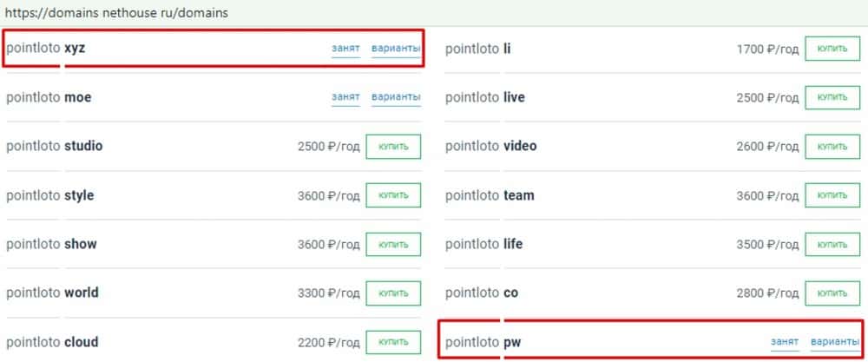Viewport: 868px width, 362px height.
Task: Buy the pointloto style domain
Action: (x=393, y=196)
